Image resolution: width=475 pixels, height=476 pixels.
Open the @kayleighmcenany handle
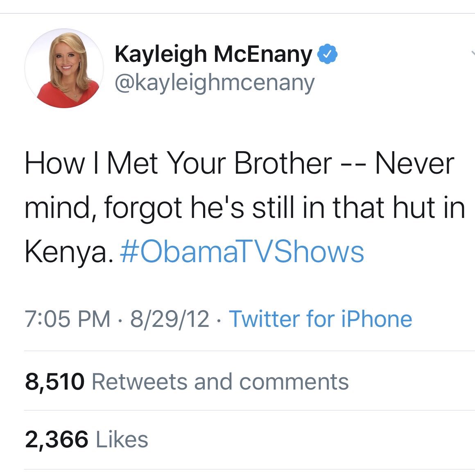click(x=215, y=83)
